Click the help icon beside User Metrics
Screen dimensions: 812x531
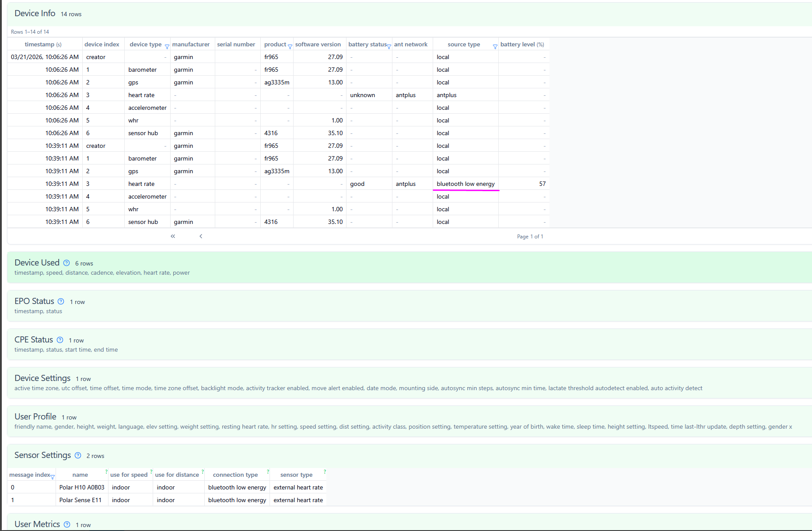[x=67, y=524]
